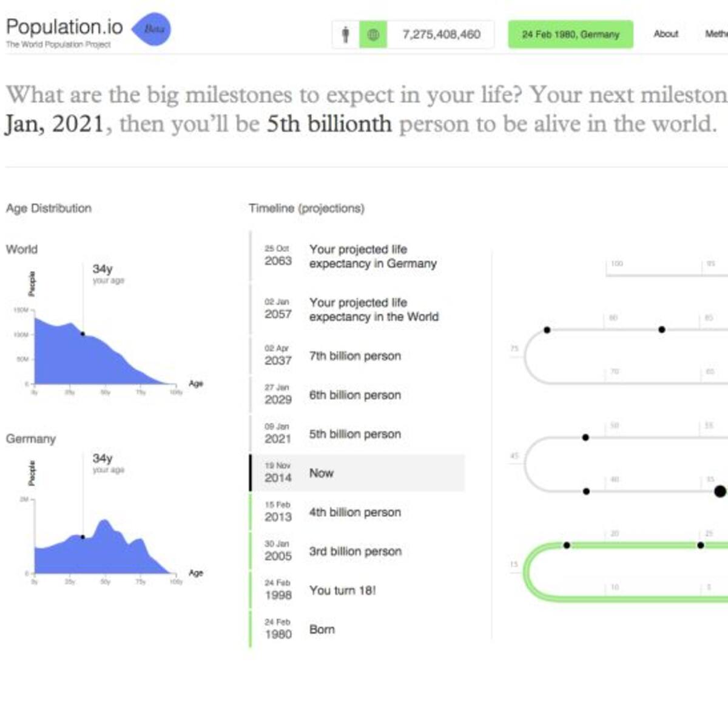Screen dimensions: 728x728
Task: Click 'Your projected life expectancy in Germany'
Action: click(x=372, y=257)
